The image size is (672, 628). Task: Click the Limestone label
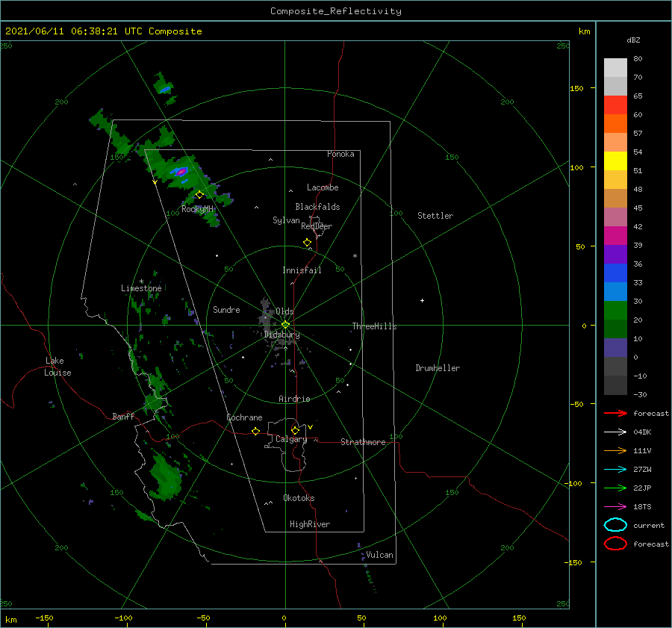pos(141,288)
